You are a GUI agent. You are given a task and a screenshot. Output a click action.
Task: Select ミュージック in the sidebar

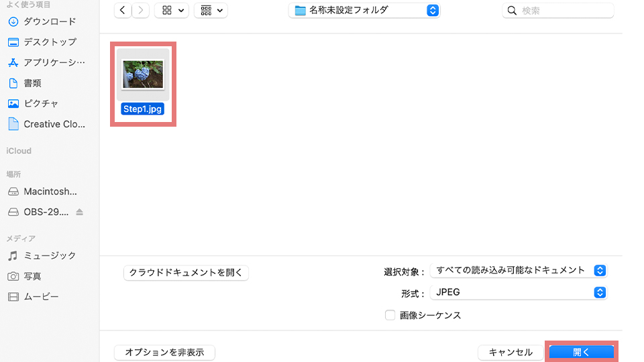pos(43,255)
